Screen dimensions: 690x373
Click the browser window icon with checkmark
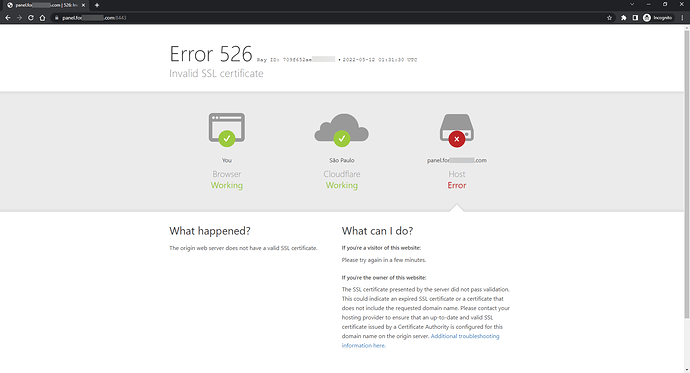coord(227,130)
